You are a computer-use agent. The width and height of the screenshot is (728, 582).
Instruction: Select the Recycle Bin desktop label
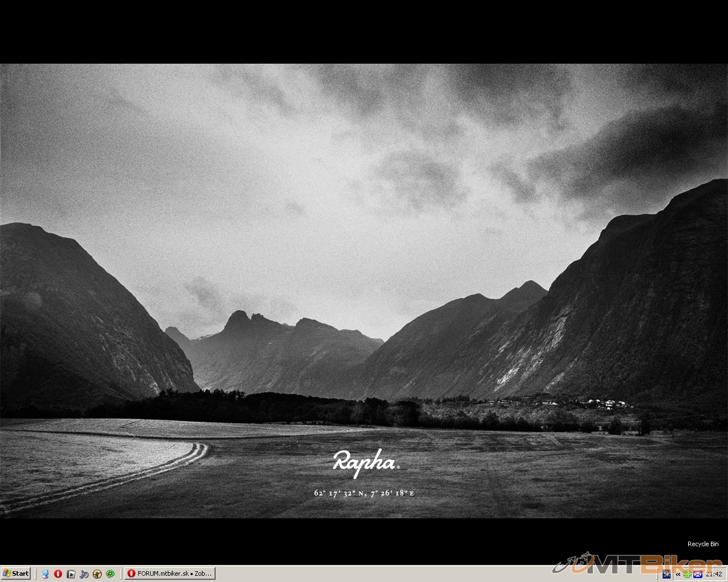[x=702, y=544]
